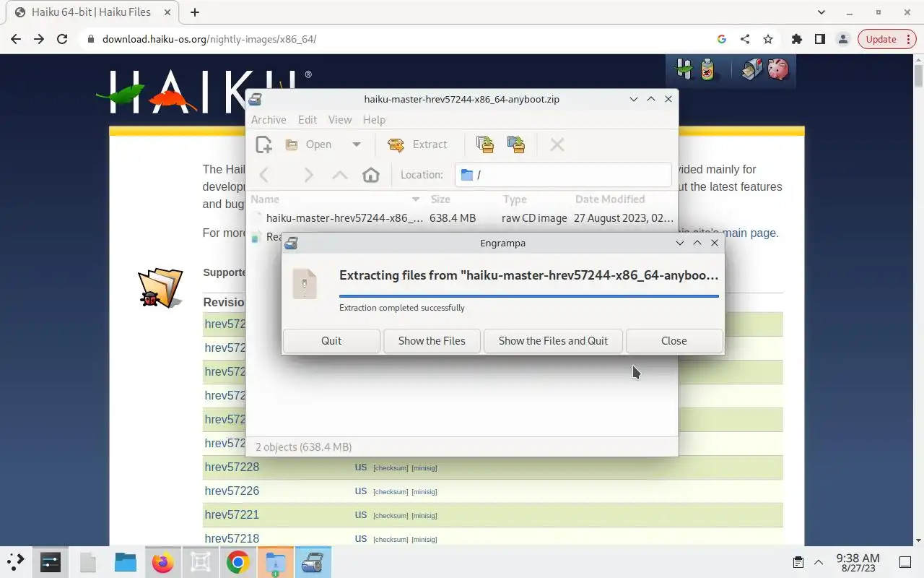This screenshot has width=924, height=578.
Task: Open the Archive menu
Action: pyautogui.click(x=269, y=120)
